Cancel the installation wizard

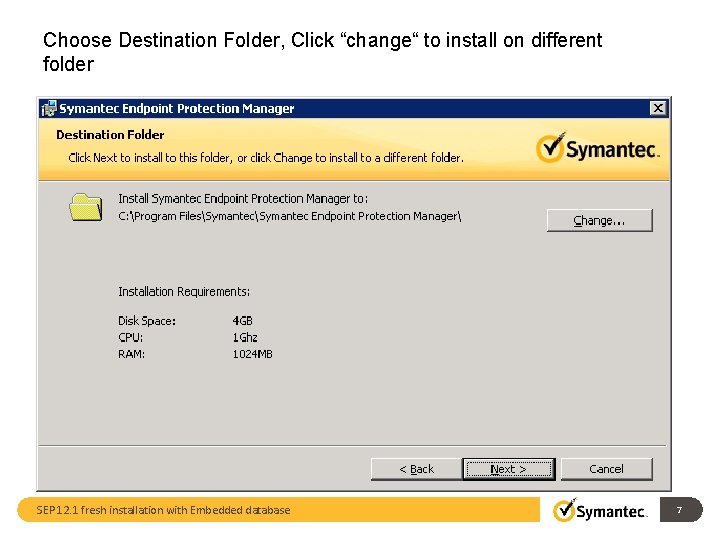(x=606, y=469)
